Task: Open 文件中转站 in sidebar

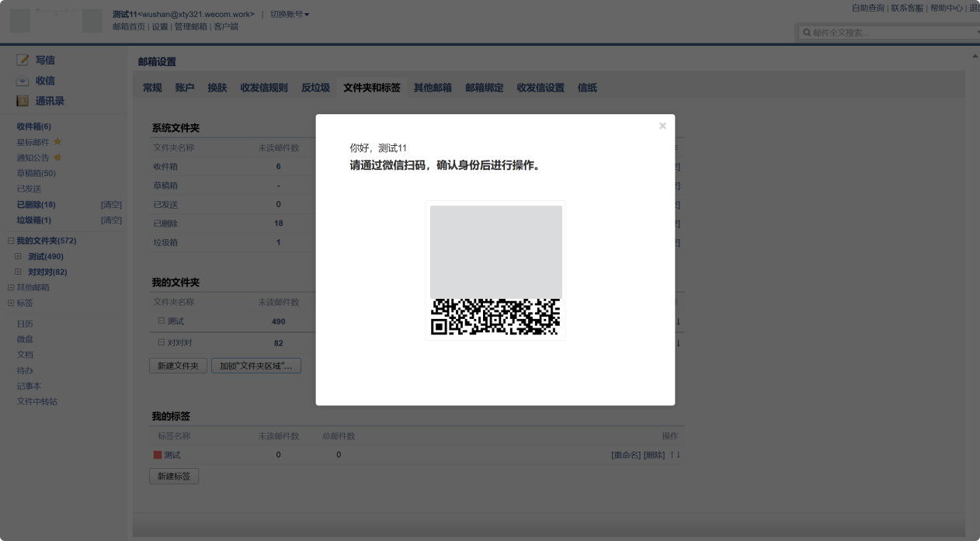Action: coord(37,401)
